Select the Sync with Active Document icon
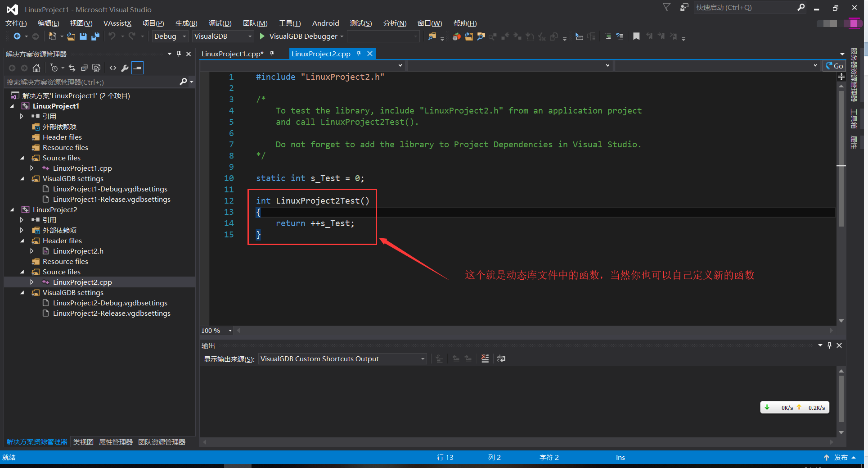Image resolution: width=868 pixels, height=468 pixels. tap(72, 68)
